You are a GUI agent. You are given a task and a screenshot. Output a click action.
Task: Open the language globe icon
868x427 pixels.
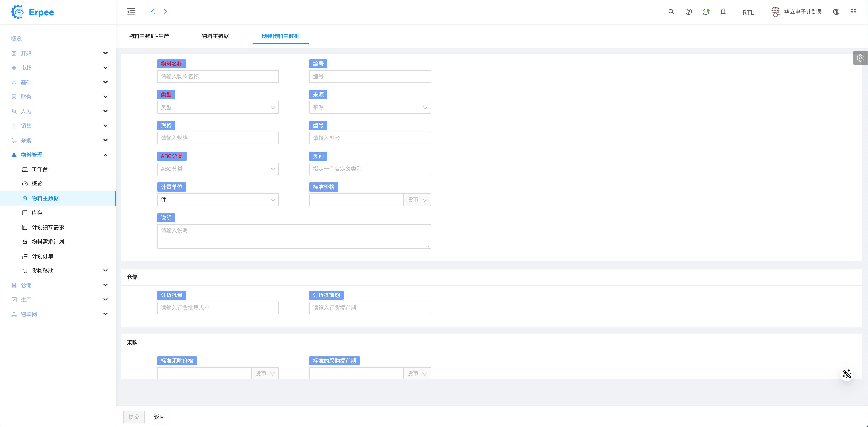836,12
